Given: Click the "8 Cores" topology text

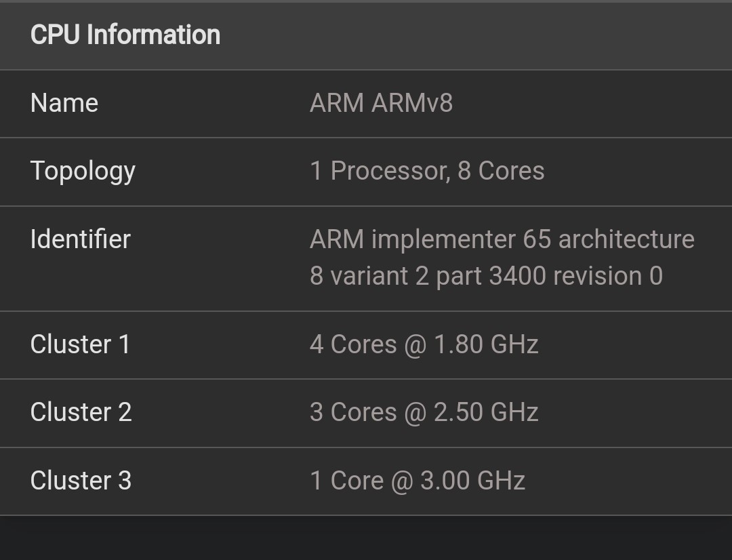Looking at the screenshot, I should tap(501, 171).
